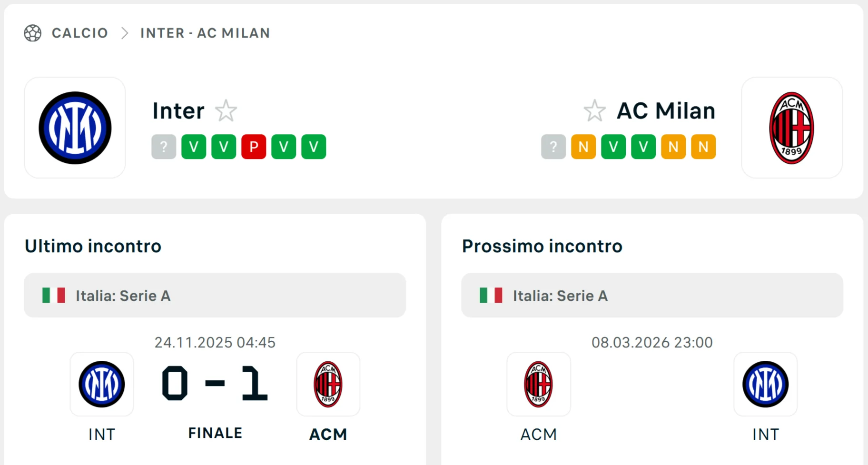Click the 0 - 1 final score
868x465 pixels.
[x=215, y=384]
